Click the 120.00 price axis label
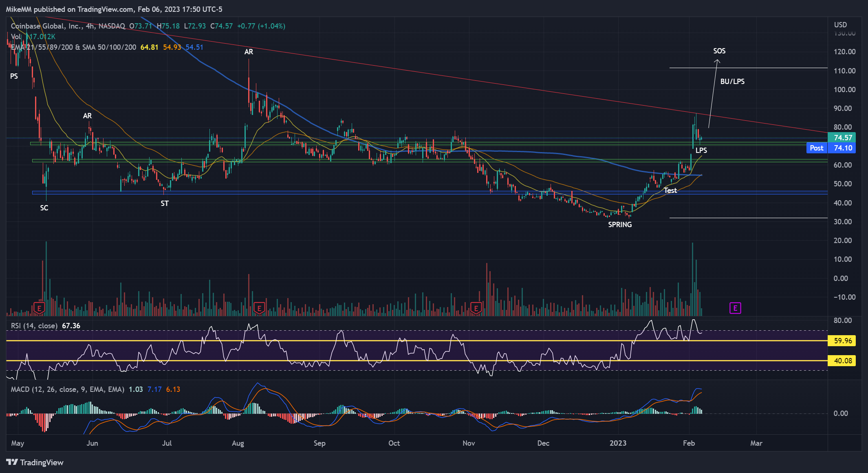Screen dimensions: 868x473 [x=845, y=52]
